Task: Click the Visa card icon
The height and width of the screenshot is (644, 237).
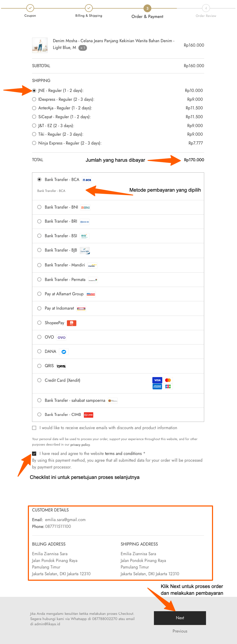Action: pos(157,380)
